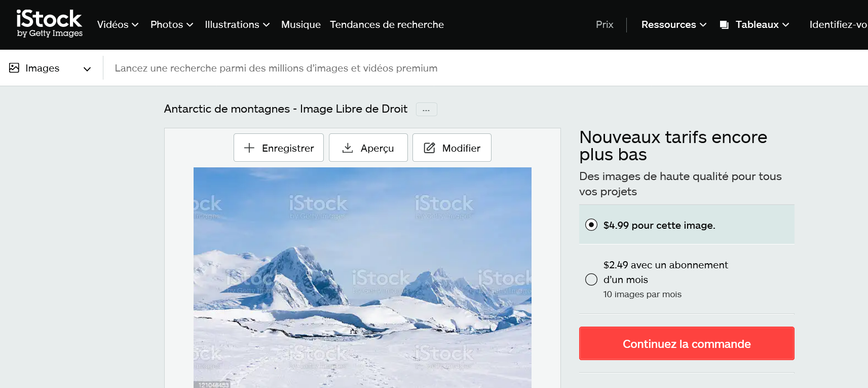Click the Enregistrer button label
868x388 pixels.
point(288,148)
